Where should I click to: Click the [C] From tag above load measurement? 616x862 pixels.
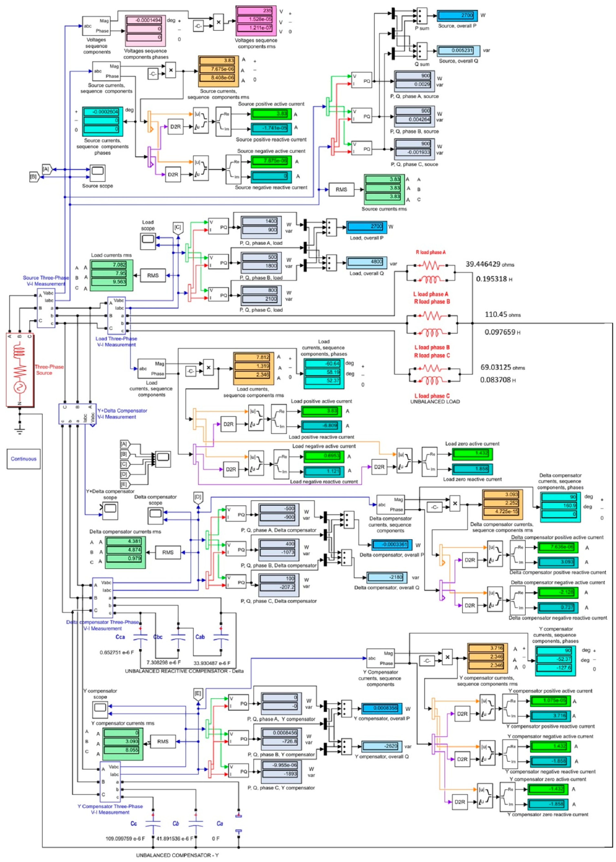[x=178, y=228]
